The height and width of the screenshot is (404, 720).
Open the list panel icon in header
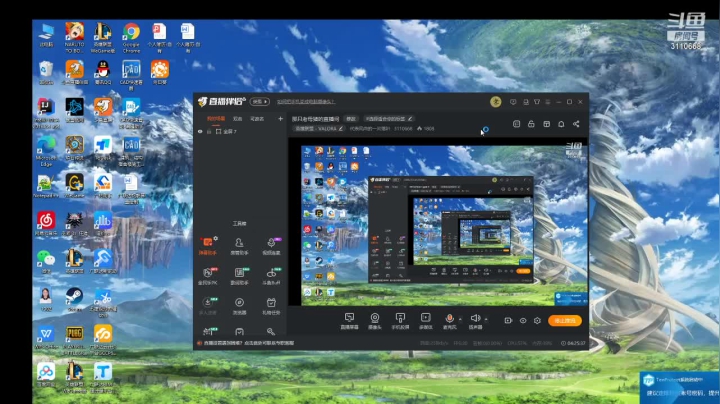(x=516, y=124)
